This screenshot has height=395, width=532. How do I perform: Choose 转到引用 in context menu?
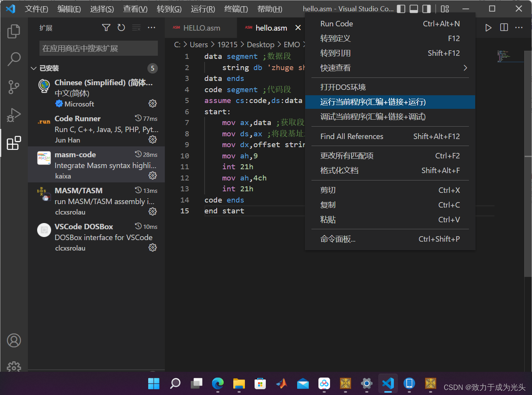coord(390,53)
